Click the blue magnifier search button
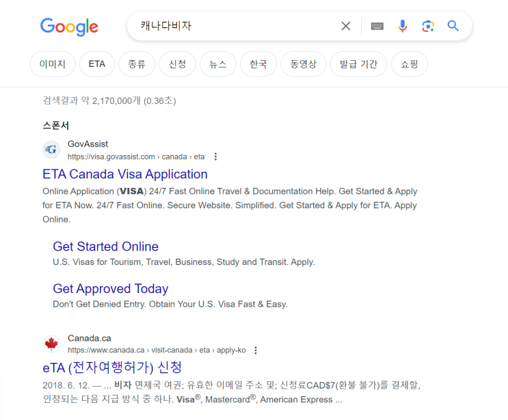The image size is (508, 420). 453,26
